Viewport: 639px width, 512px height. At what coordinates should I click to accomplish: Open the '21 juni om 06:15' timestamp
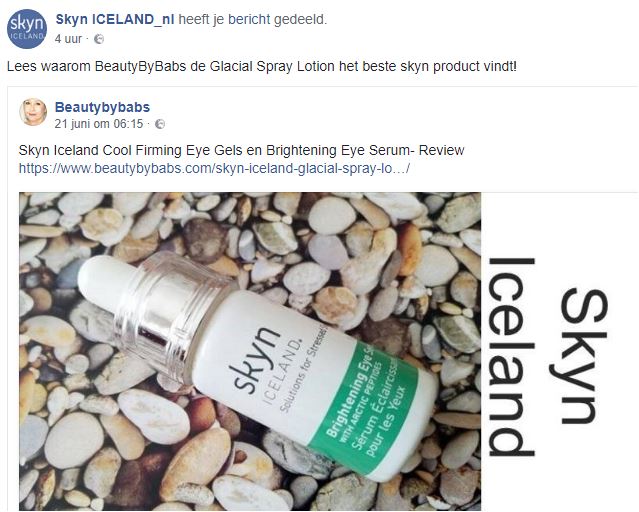(99, 124)
